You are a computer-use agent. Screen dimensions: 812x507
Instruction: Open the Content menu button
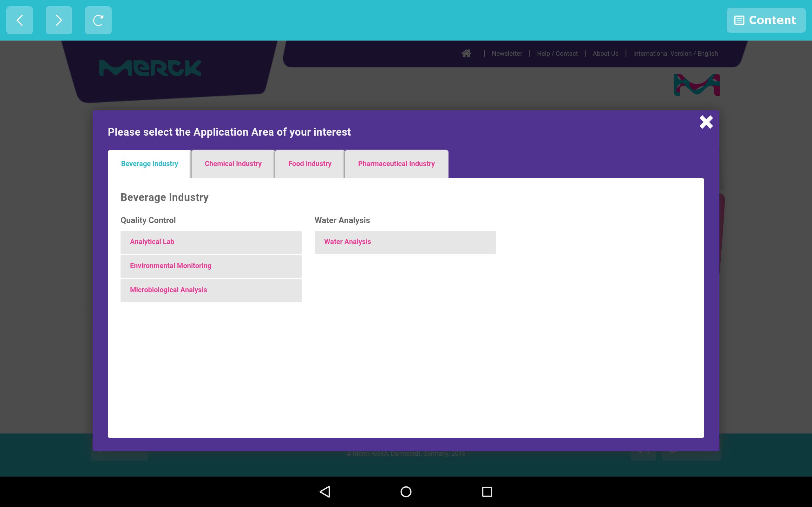click(766, 20)
